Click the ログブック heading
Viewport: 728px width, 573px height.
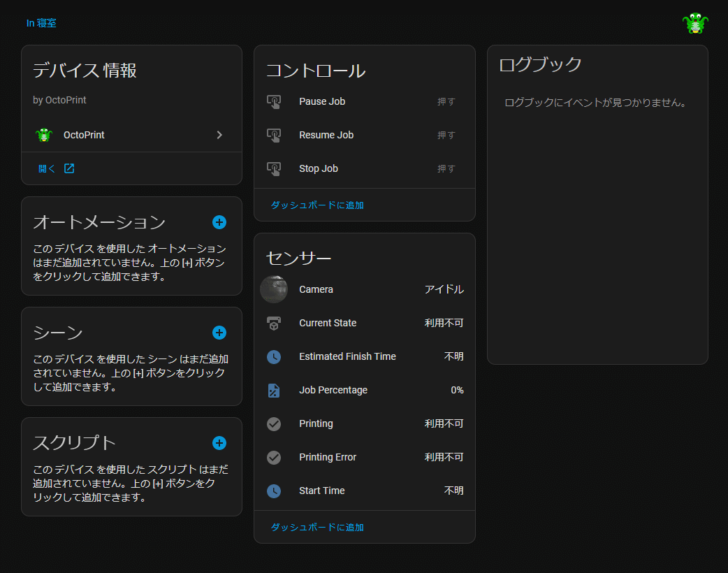pyautogui.click(x=541, y=64)
